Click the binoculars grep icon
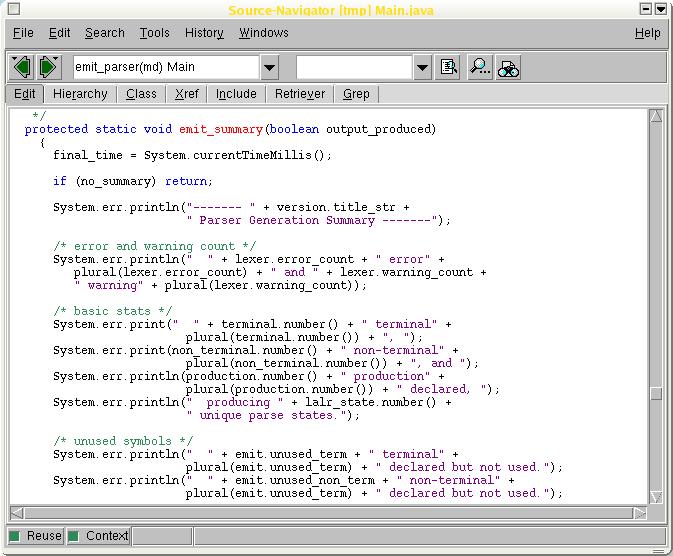The image size is (673, 556). [509, 67]
